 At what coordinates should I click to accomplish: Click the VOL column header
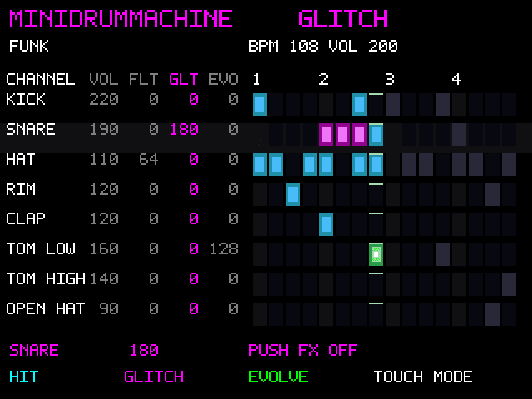coord(104,80)
